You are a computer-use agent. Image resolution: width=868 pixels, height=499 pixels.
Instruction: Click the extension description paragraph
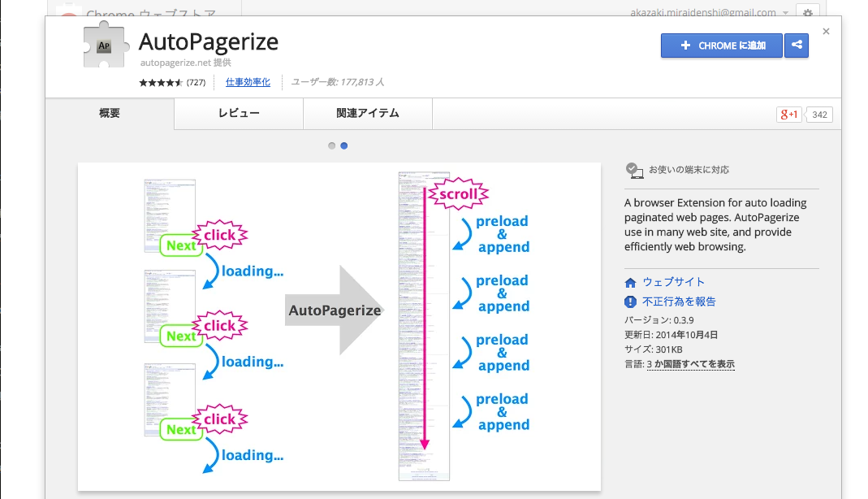(715, 225)
